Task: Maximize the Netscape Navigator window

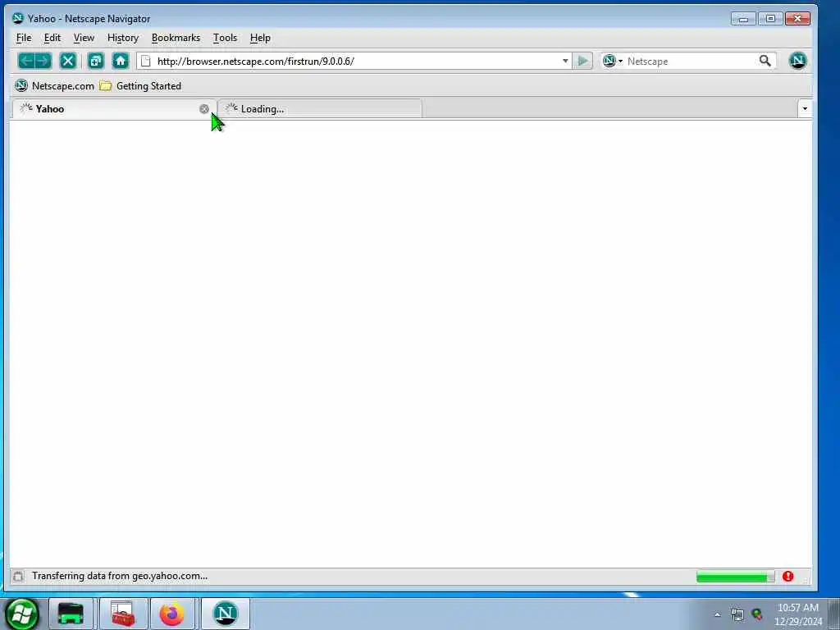Action: click(x=770, y=19)
